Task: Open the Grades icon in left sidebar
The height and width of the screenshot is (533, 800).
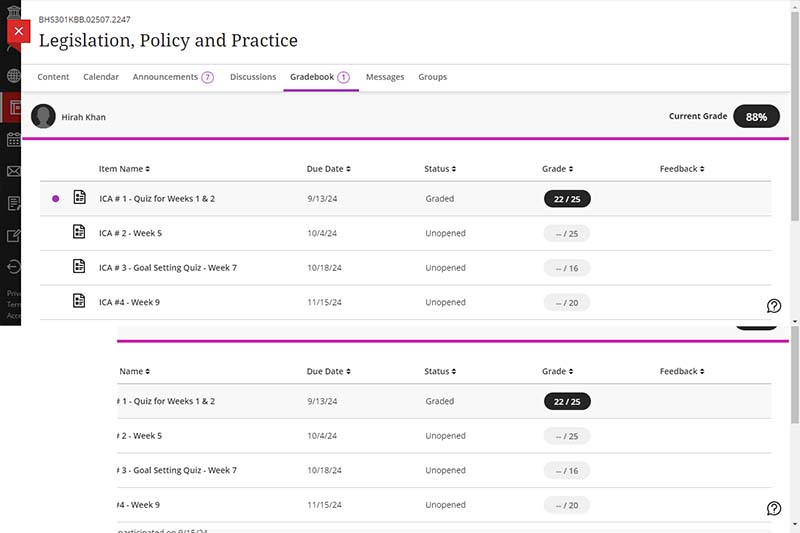Action: coord(14,204)
